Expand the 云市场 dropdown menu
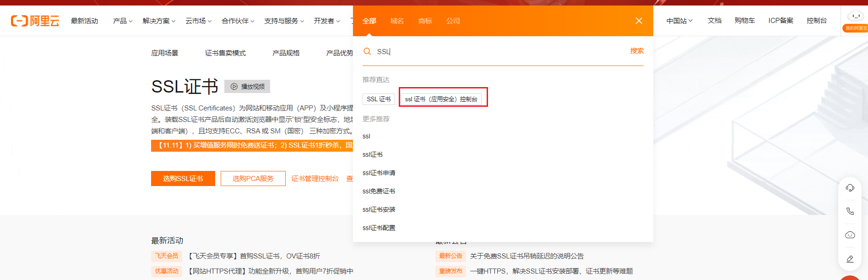The image size is (868, 280). click(198, 21)
